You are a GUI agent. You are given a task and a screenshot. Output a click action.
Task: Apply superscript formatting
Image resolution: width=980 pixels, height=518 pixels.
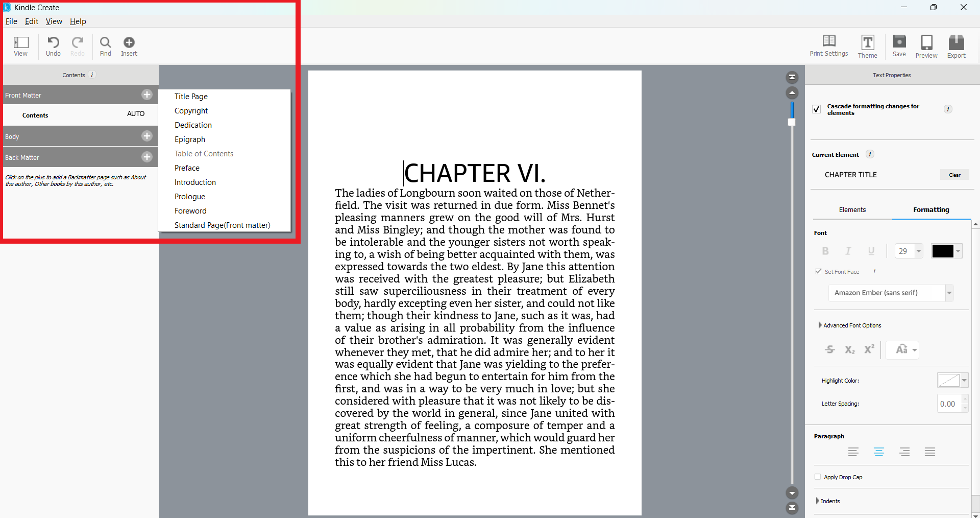(x=869, y=349)
